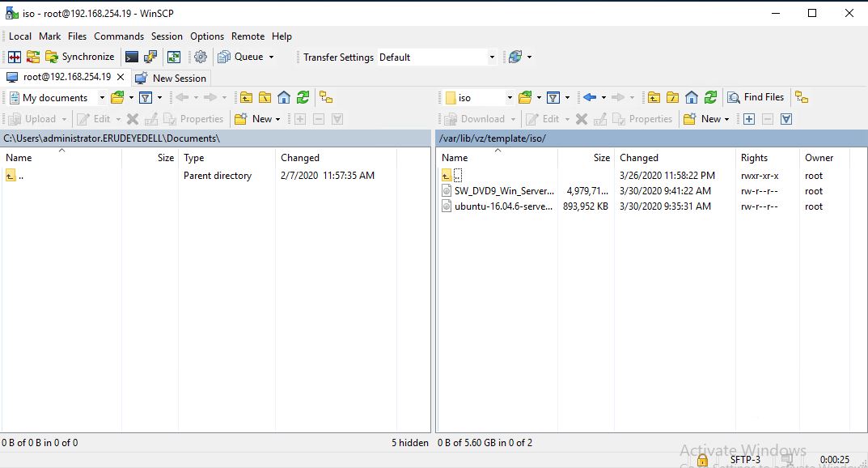The image size is (868, 468).
Task: Select the ubuntu-16.04.6 server ISO file
Action: 503,206
